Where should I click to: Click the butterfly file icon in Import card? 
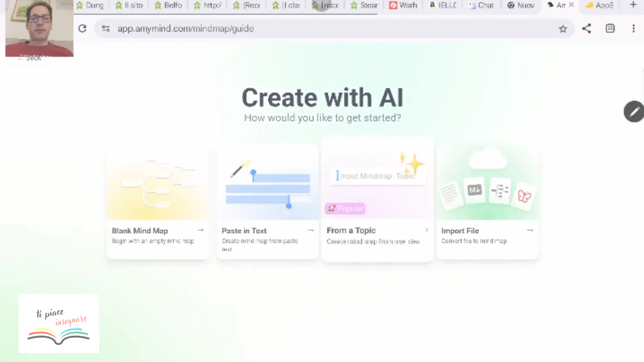coord(524,196)
